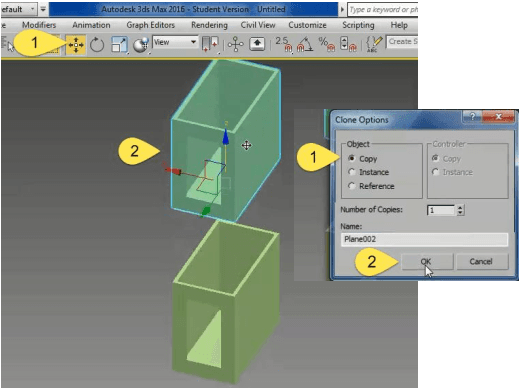Image resolution: width=522 pixels, height=388 pixels.
Task: Open the Animation menu
Action: point(91,25)
